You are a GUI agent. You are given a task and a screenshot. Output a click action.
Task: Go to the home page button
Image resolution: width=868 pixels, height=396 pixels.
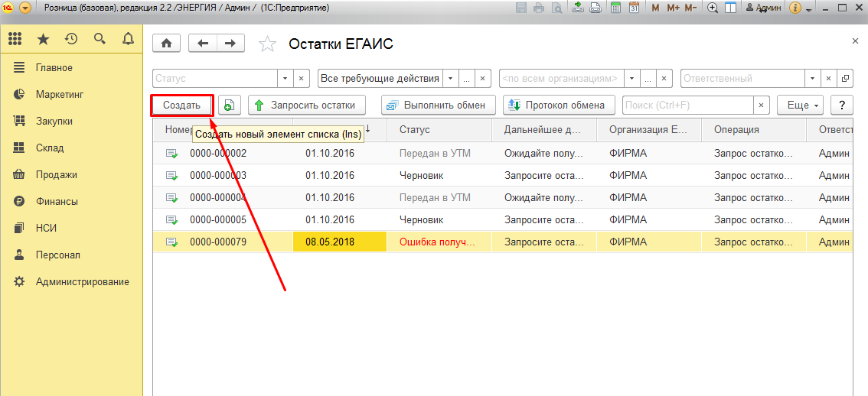[167, 44]
